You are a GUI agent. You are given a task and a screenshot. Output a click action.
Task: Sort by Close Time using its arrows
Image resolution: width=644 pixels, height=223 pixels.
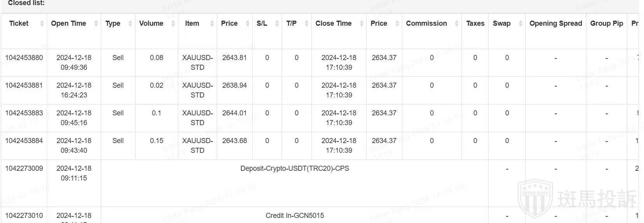click(361, 24)
